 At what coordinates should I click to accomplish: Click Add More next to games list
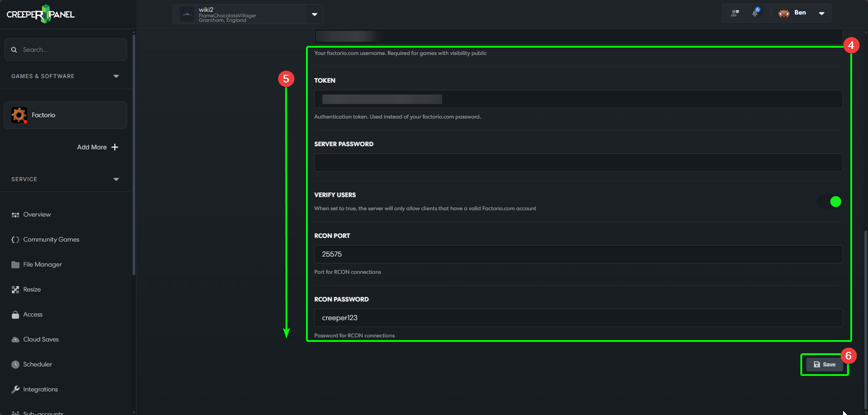(x=97, y=147)
